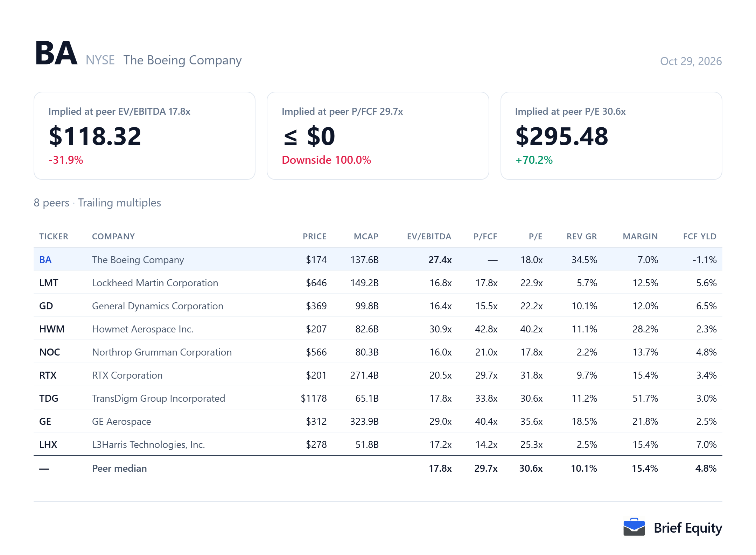Click the EV/EBITDA column header
This screenshot has height=555, width=756.
pos(429,237)
